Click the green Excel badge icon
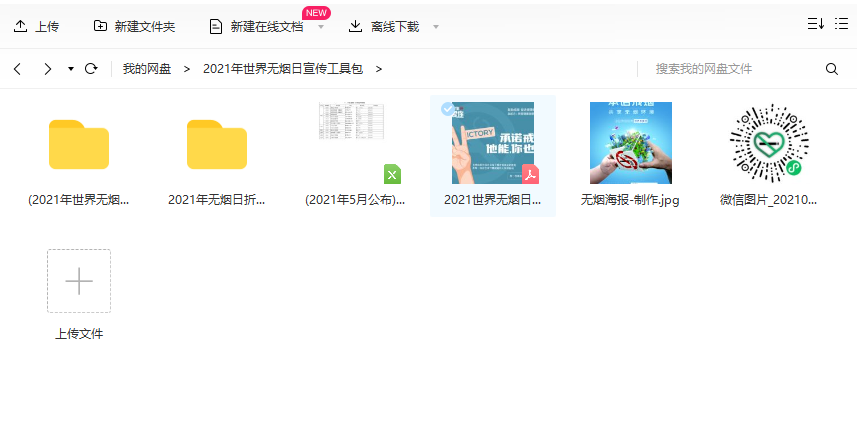Viewport: 857px width, 429px height. point(392,174)
